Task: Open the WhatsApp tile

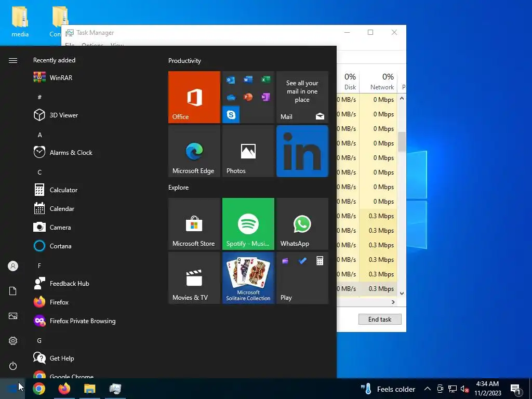Action: pyautogui.click(x=302, y=224)
